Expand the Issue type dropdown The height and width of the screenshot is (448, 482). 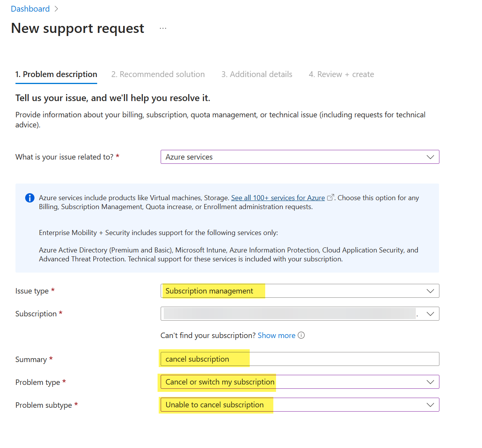point(300,291)
